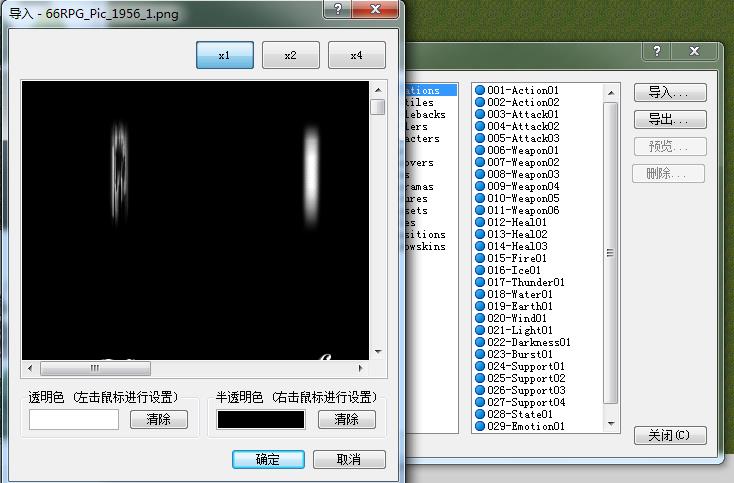This screenshot has height=483, width=734.
Task: Click blue icon beside 022-Darkness01
Action: point(480,342)
